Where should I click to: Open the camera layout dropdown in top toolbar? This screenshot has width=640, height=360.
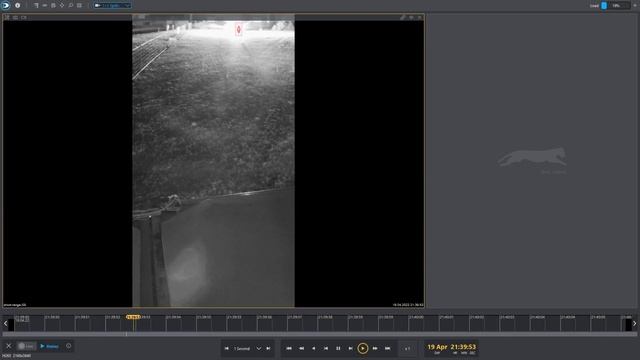[x=112, y=5]
